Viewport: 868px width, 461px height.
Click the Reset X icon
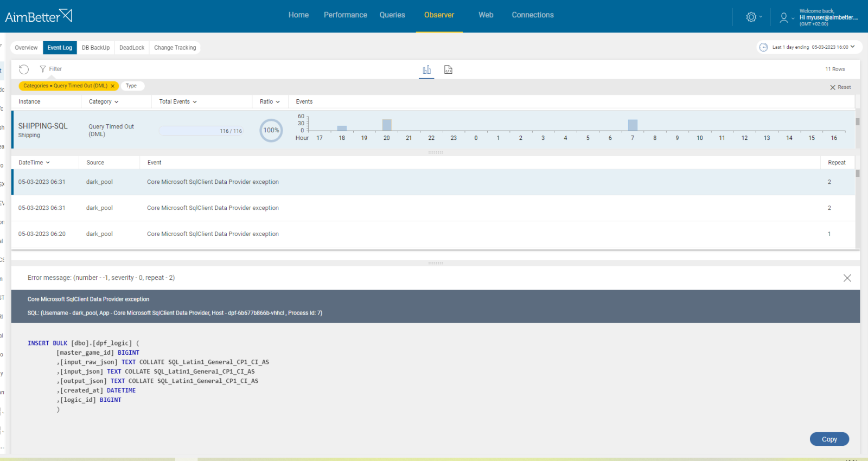[x=833, y=87]
